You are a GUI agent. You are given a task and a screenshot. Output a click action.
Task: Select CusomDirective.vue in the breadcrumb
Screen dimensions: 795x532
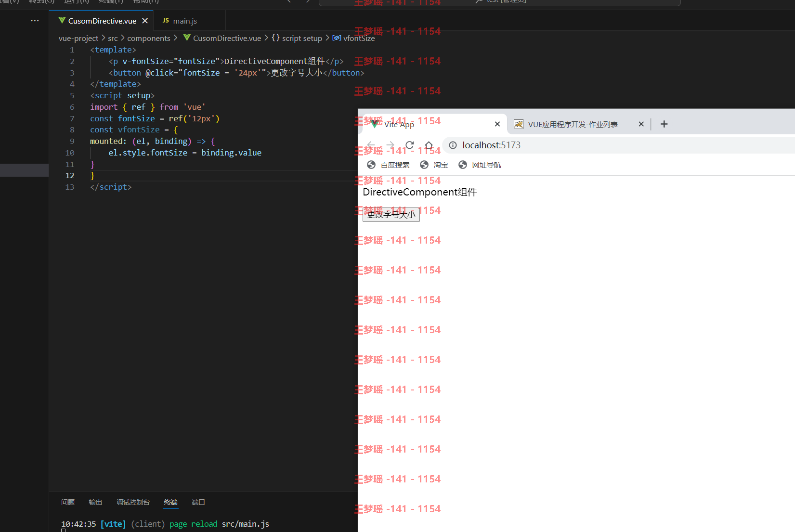click(227, 38)
